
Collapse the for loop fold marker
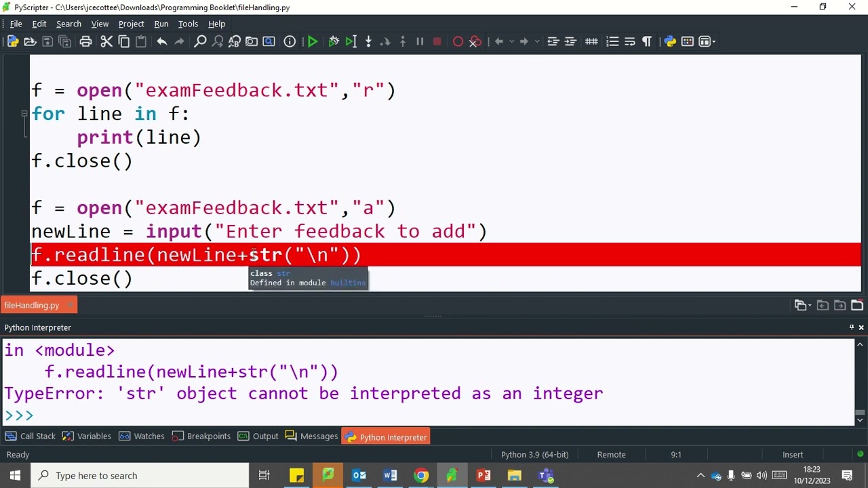coord(24,114)
